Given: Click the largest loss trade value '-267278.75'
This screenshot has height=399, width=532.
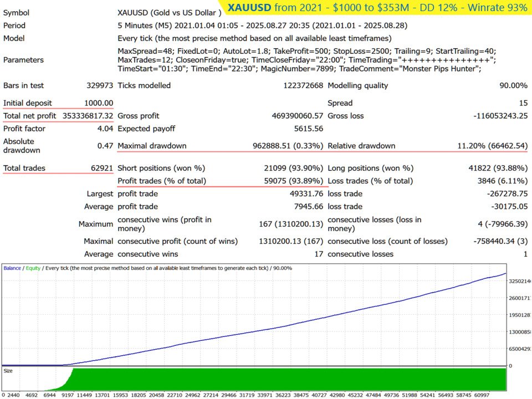Looking at the screenshot, I should (x=507, y=194).
